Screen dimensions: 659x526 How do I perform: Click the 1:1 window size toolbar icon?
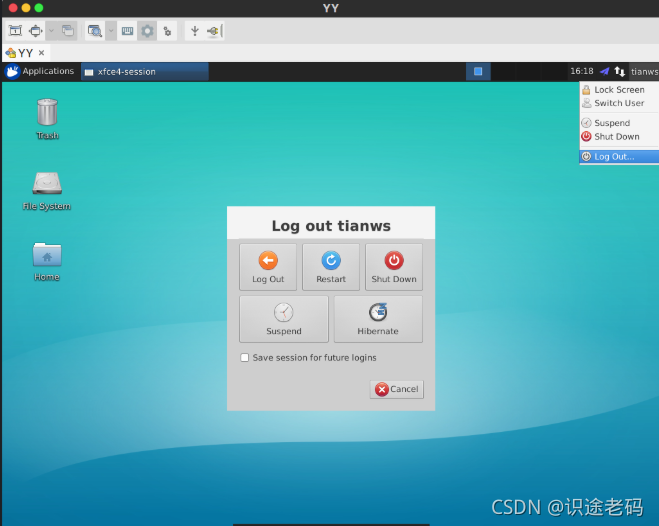(16, 31)
